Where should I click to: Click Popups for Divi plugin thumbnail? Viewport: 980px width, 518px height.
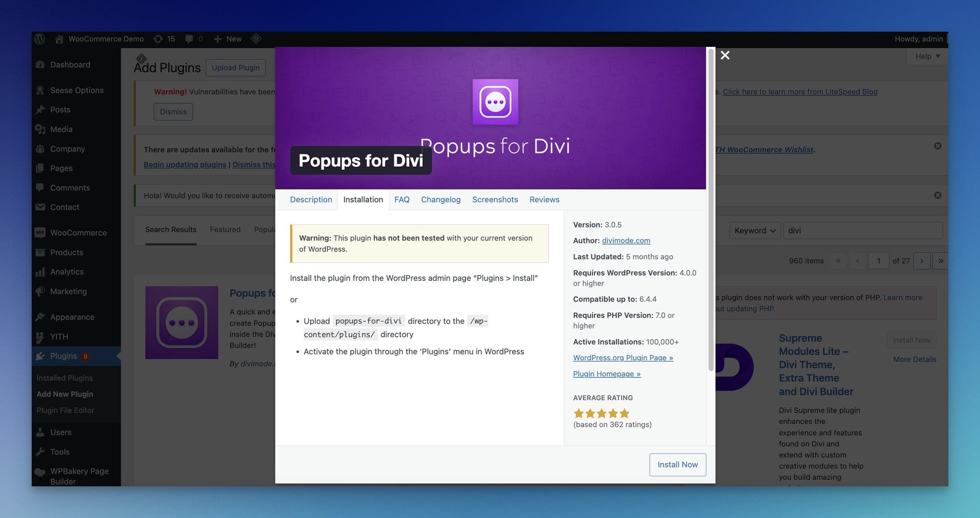(x=181, y=322)
